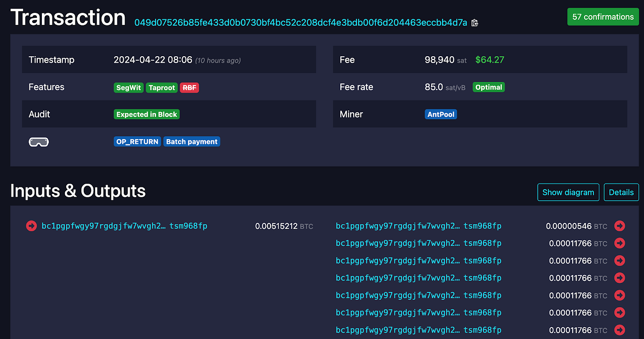Image resolution: width=644 pixels, height=339 pixels.
Task: Click the RBF badge to view replaceability info
Action: (189, 88)
